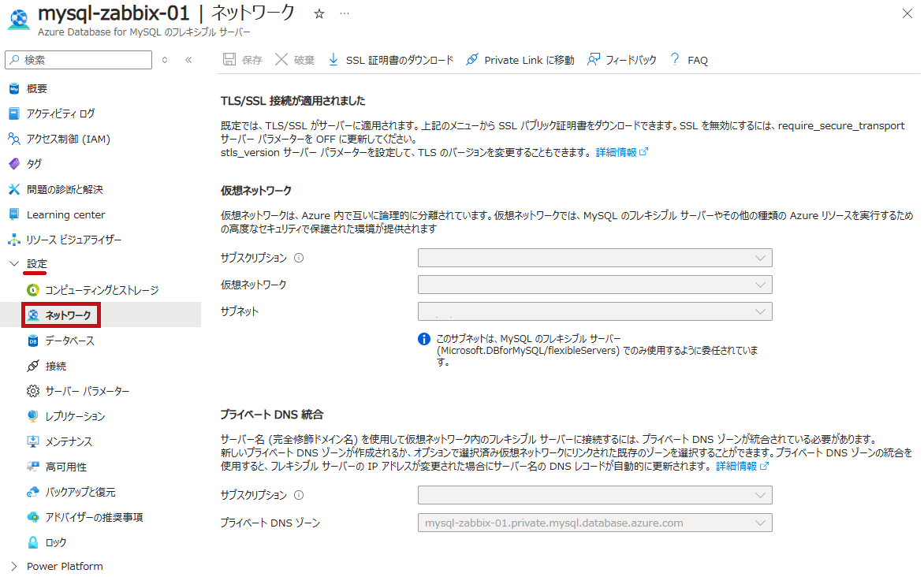Screen dimensions: 924x577
Task: Open バックアップと復元 menu item
Action: 80,492
